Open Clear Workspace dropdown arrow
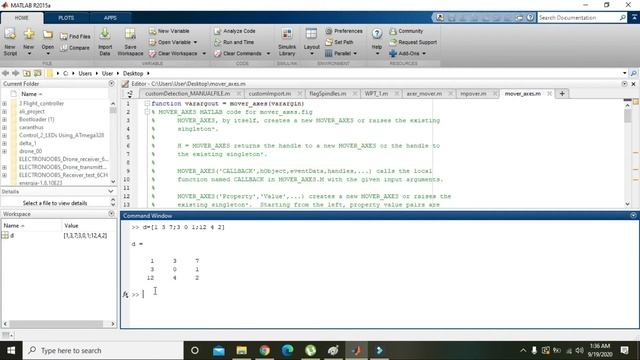The image size is (640, 360). [204, 53]
